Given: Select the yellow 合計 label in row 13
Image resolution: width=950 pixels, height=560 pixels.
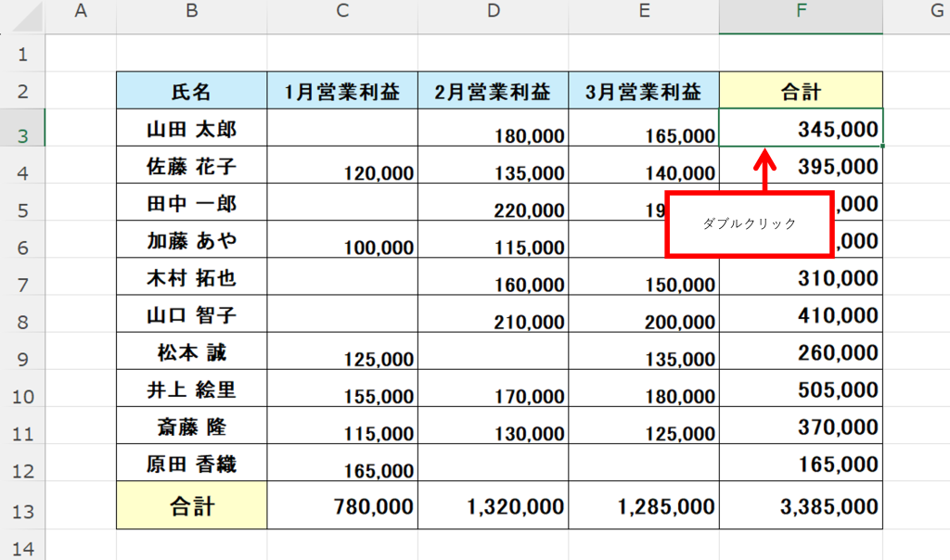Looking at the screenshot, I should [x=191, y=506].
